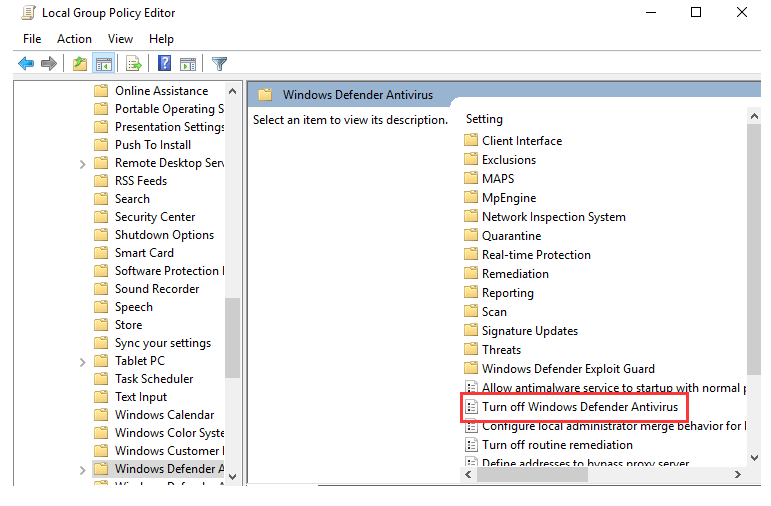Click the MAPS folder icon
This screenshot has width=771, height=506.
click(471, 178)
